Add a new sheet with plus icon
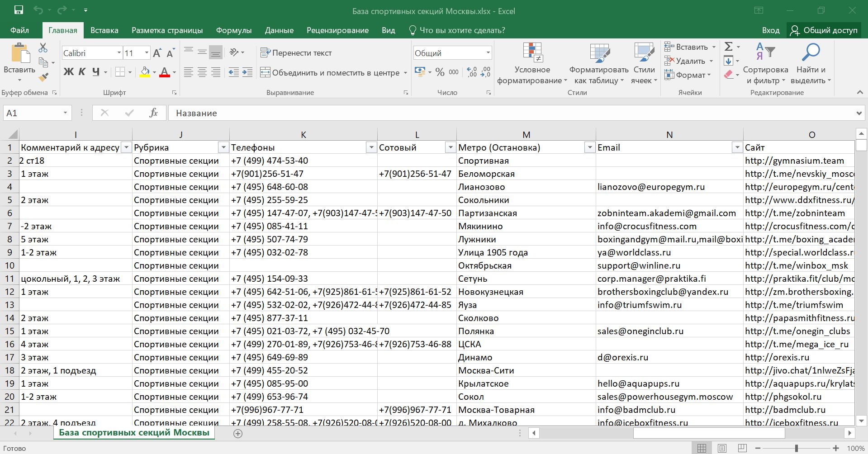 point(238,433)
